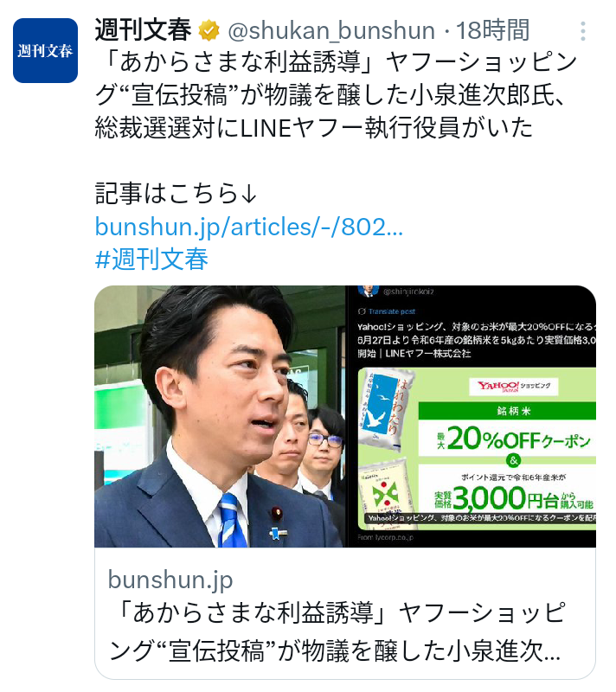Open the three-dot more options menu
616x692 pixels.
pos(583,31)
